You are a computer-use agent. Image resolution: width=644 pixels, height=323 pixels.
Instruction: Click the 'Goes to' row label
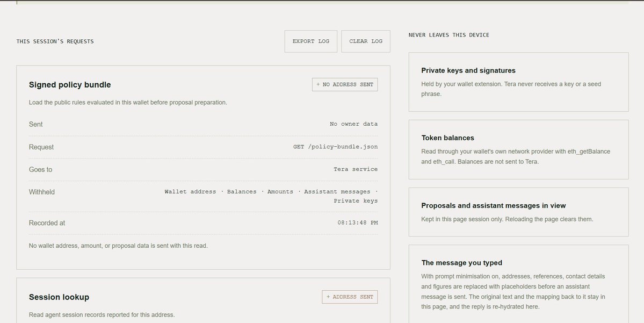[x=40, y=170]
